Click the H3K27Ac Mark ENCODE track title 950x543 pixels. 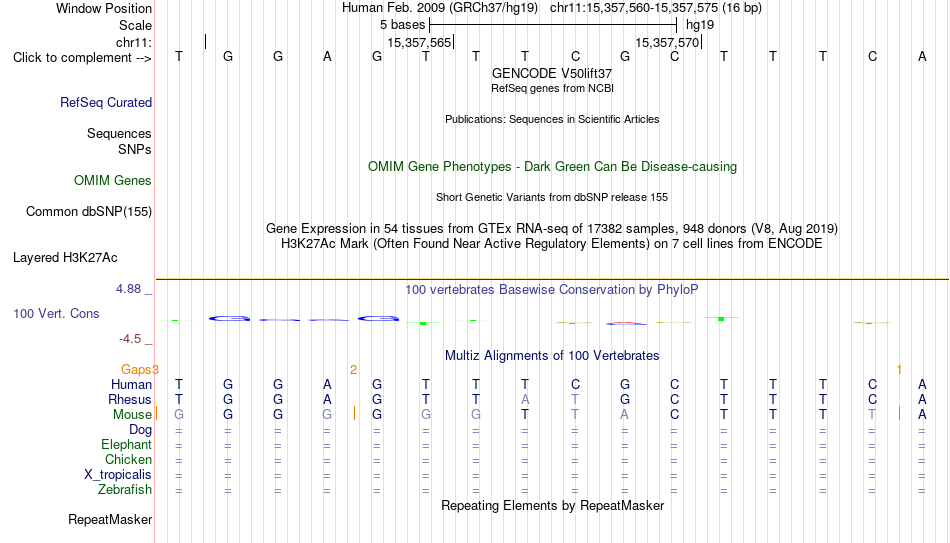tap(552, 244)
